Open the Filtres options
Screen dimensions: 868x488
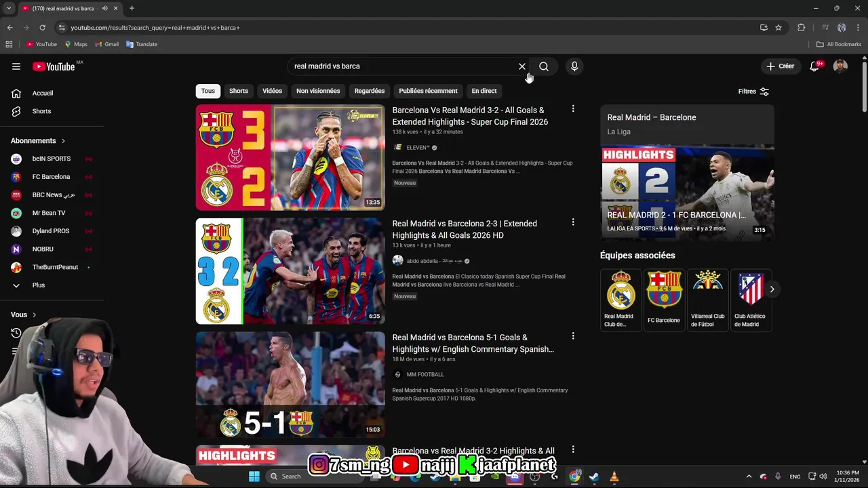[753, 91]
